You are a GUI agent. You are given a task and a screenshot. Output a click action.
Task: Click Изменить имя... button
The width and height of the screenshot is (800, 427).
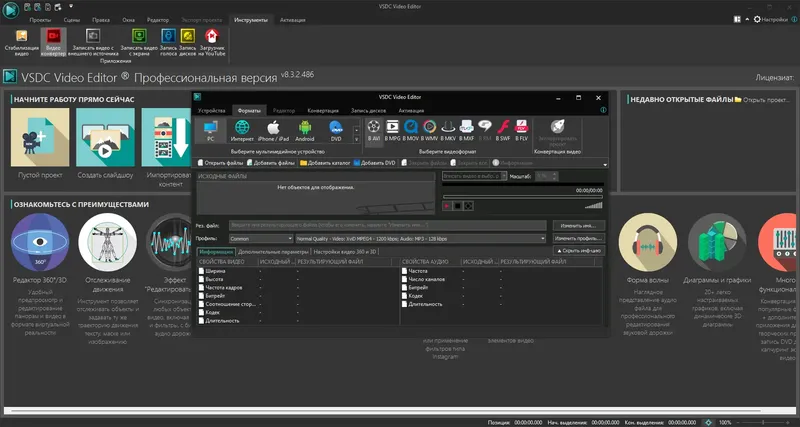(579, 225)
